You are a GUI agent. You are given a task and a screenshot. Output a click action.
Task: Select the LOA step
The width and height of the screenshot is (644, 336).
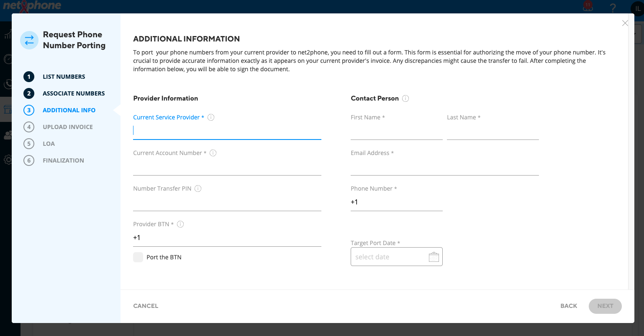(x=49, y=144)
